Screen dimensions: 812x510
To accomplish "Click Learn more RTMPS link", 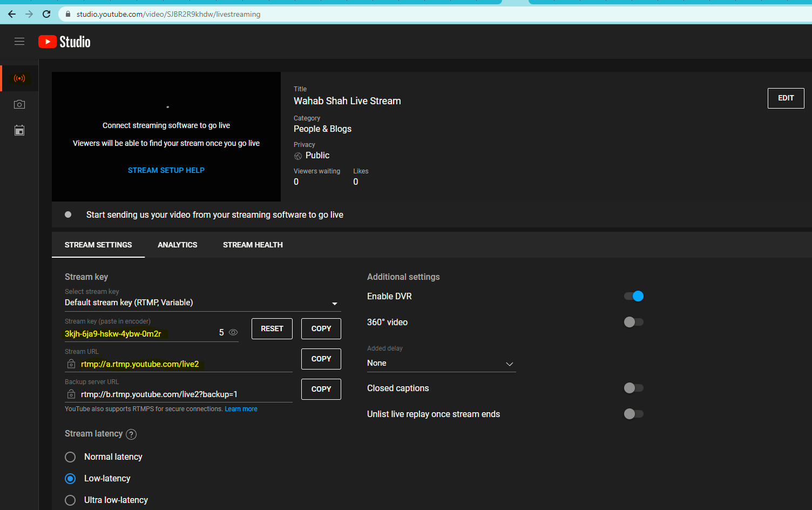I will pyautogui.click(x=241, y=409).
